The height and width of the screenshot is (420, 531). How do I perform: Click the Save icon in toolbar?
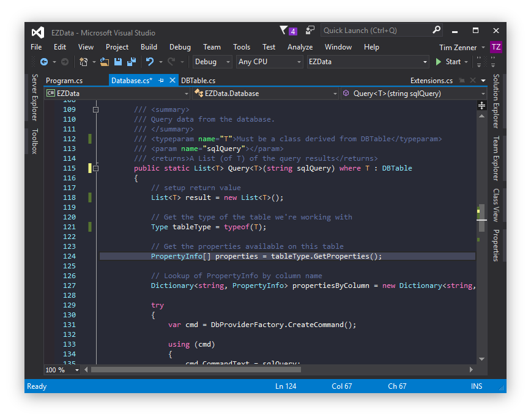coord(118,62)
